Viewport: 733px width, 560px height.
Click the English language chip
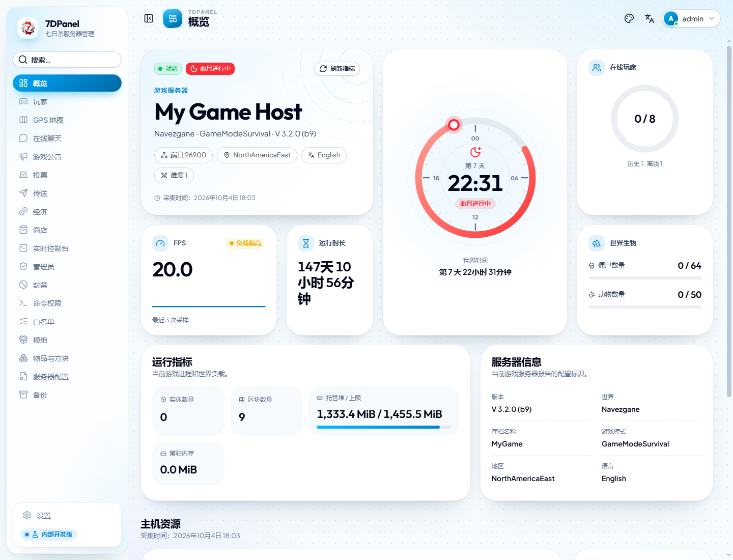pos(324,155)
